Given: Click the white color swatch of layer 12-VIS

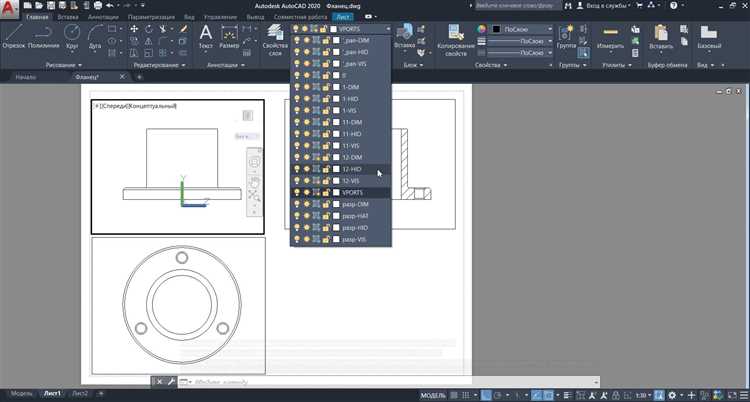Looking at the screenshot, I should tap(336, 181).
